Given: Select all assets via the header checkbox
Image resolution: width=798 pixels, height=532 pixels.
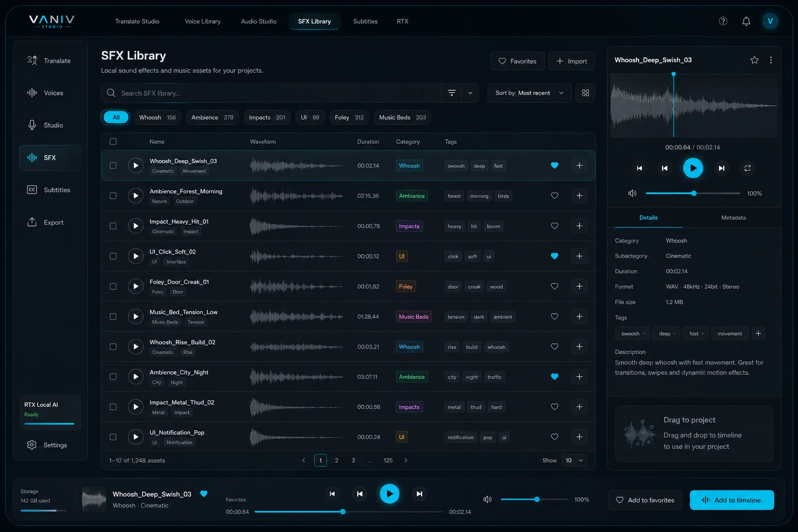Looking at the screenshot, I should pos(113,141).
